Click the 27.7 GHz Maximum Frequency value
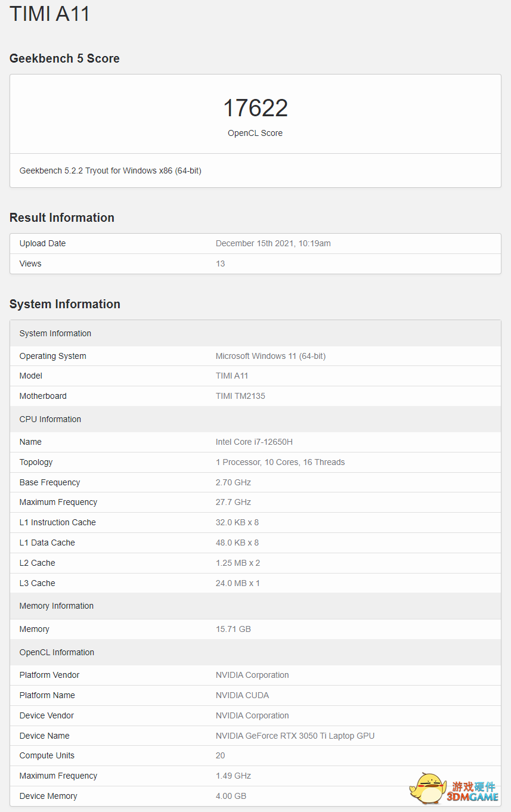 [x=233, y=502]
